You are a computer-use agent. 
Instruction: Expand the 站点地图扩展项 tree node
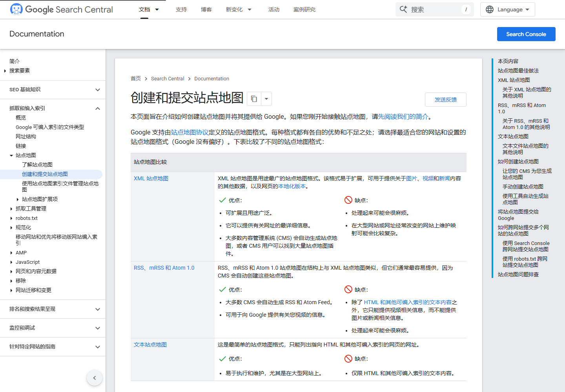click(18, 199)
